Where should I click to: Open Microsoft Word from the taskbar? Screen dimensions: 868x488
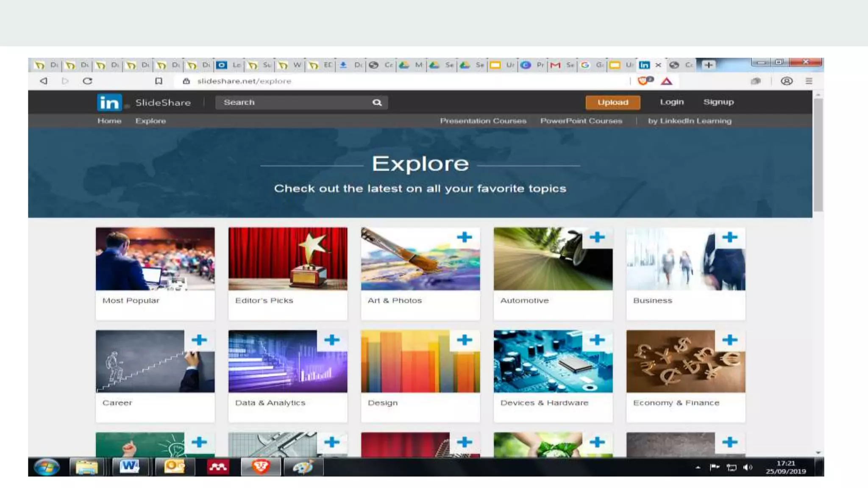click(129, 467)
